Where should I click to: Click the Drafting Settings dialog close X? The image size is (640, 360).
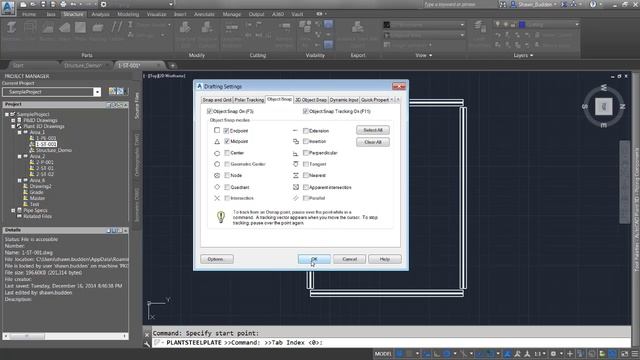tap(398, 87)
